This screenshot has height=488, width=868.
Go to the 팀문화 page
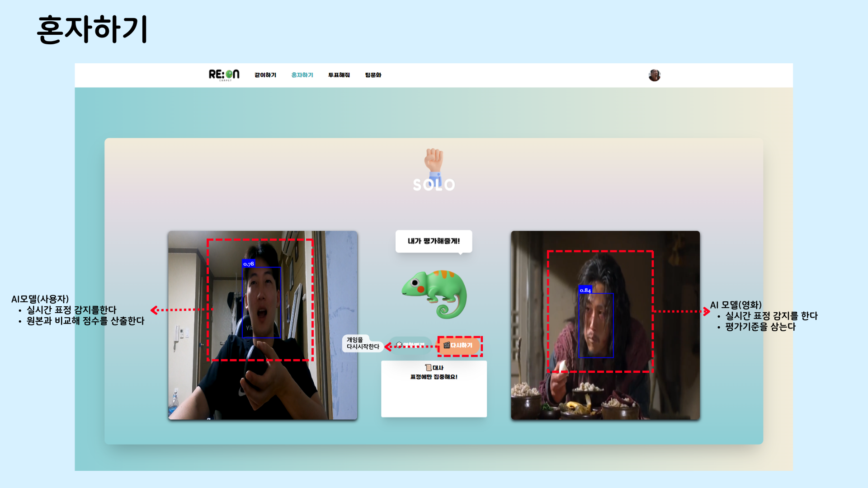pyautogui.click(x=373, y=75)
